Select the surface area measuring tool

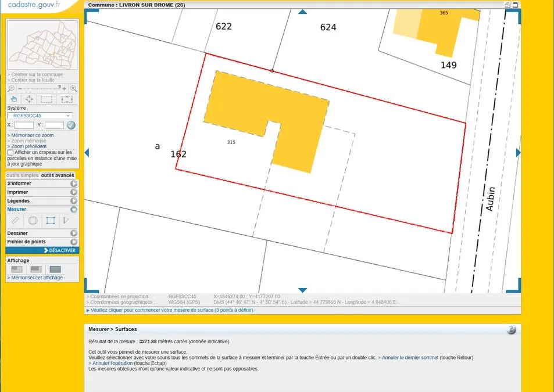click(x=51, y=221)
